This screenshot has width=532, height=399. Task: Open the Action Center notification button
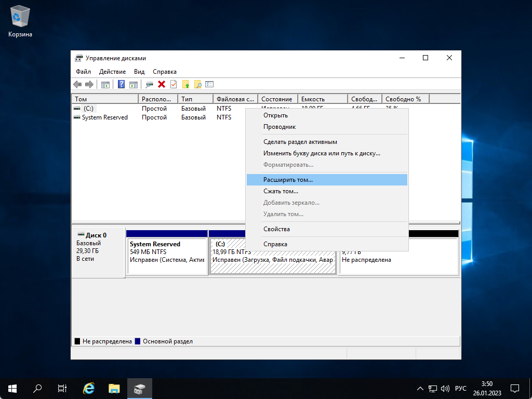[x=514, y=388]
